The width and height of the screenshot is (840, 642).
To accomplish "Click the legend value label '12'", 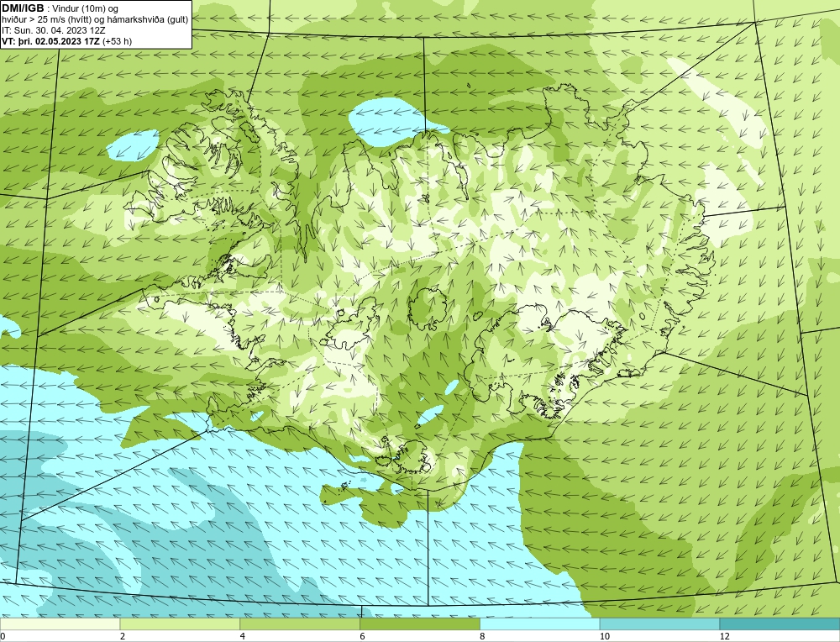I will (725, 636).
